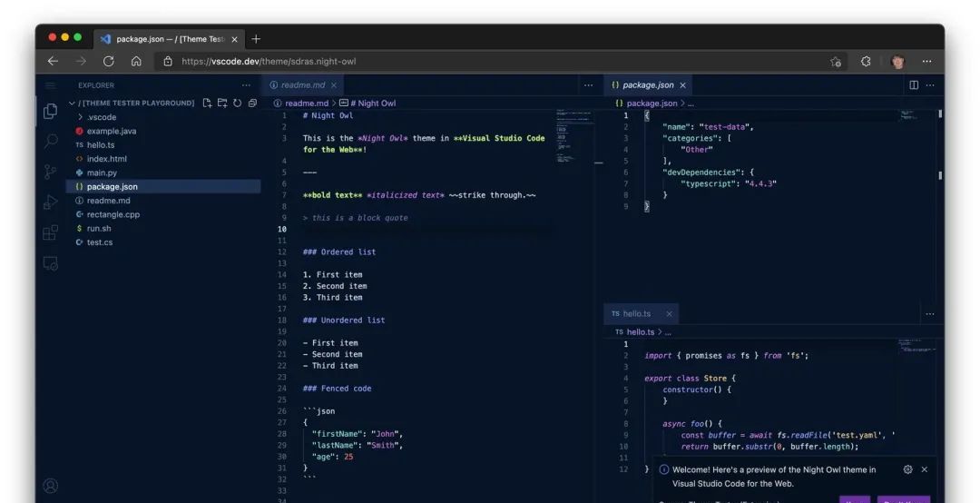Click the package.json editor minimap
Viewport: 980px width, 503px height.
click(x=916, y=115)
